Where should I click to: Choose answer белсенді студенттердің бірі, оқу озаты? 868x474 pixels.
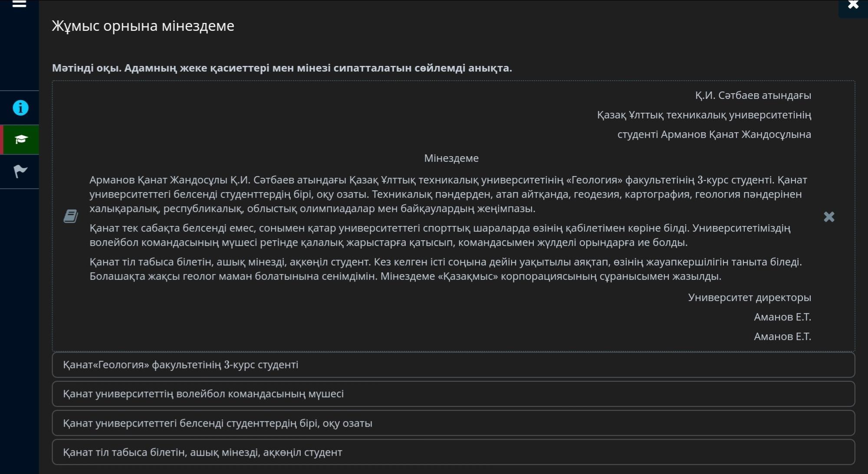point(453,423)
